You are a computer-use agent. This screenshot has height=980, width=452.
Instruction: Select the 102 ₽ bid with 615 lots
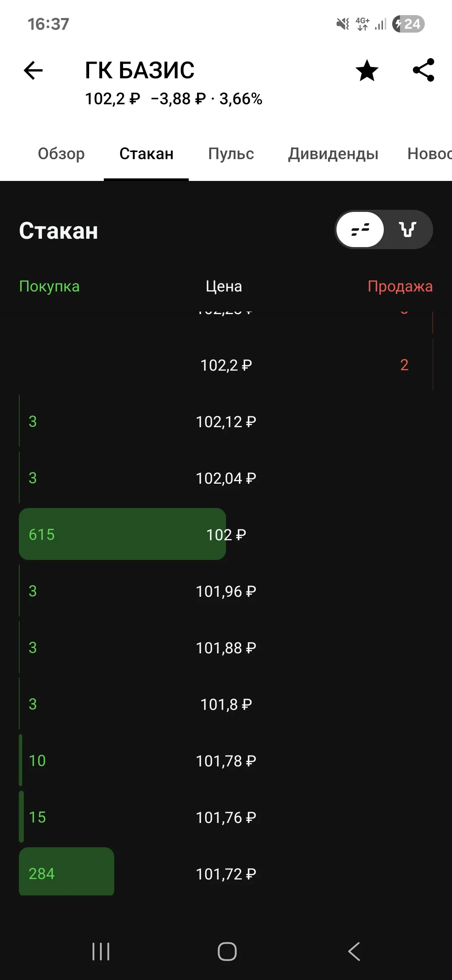click(x=226, y=534)
